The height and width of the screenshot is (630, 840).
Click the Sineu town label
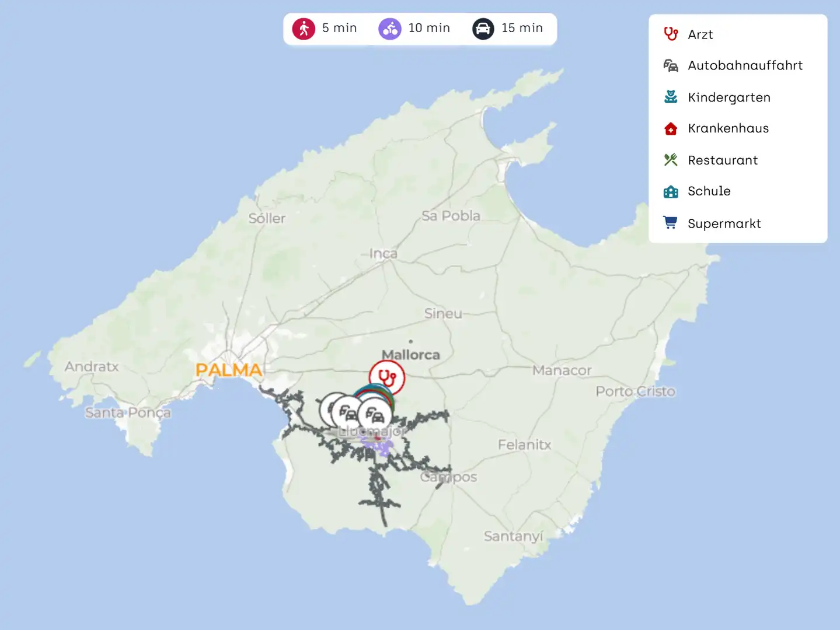[443, 314]
